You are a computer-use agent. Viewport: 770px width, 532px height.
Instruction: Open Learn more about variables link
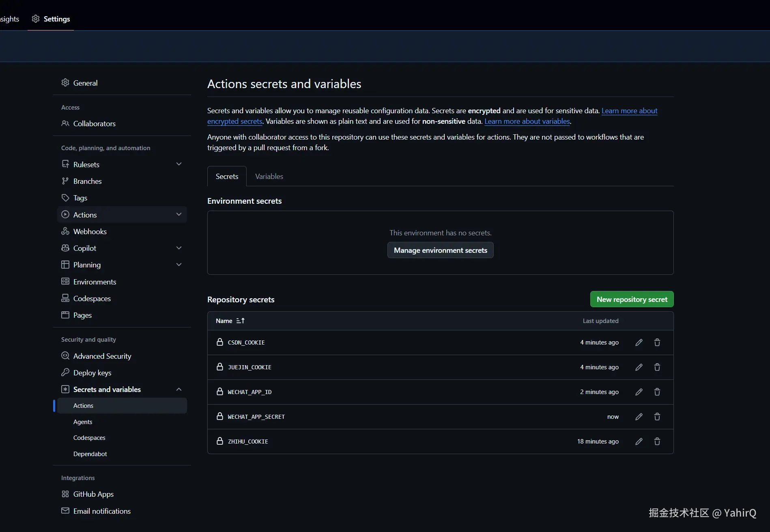pos(527,121)
